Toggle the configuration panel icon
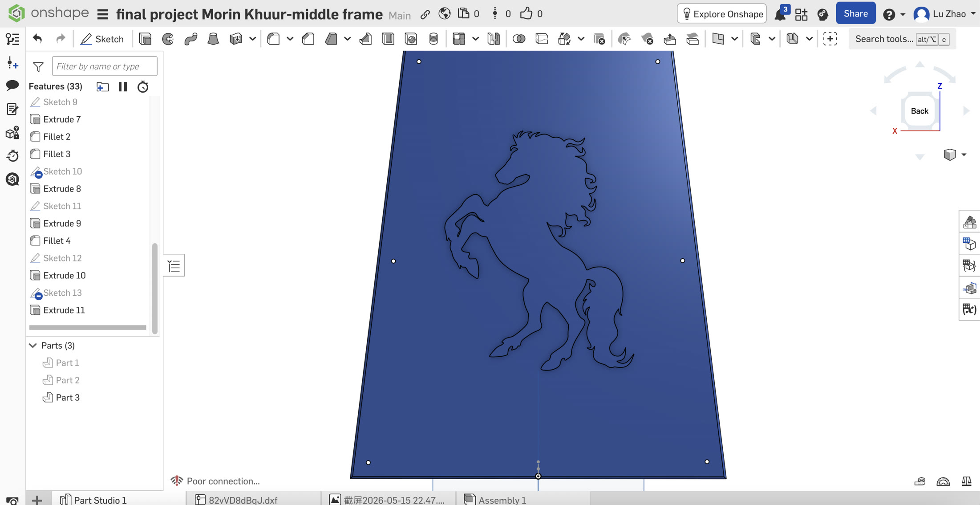This screenshot has height=505, width=980. click(x=969, y=244)
